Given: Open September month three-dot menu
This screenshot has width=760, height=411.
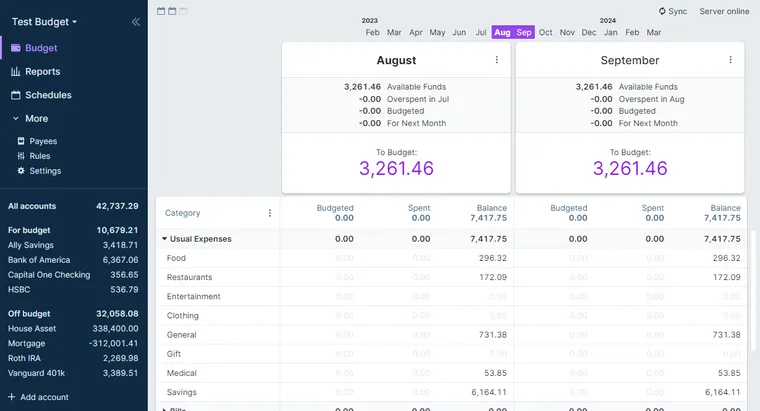Looking at the screenshot, I should 730,60.
